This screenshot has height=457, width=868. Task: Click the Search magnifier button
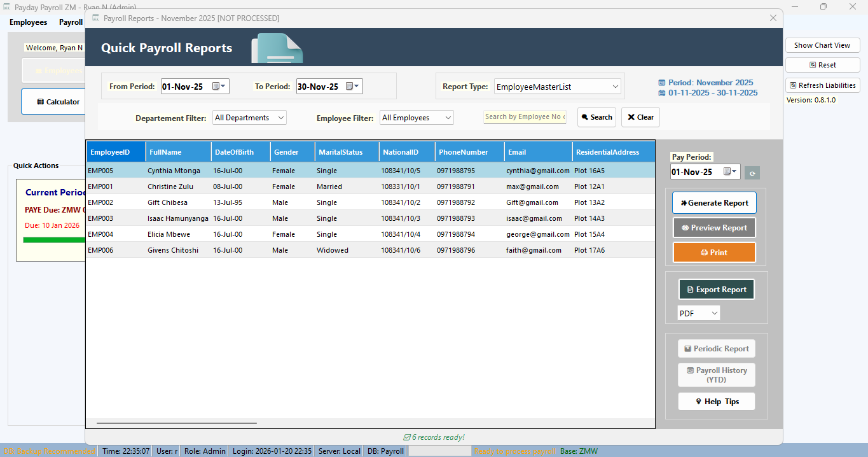click(x=596, y=117)
